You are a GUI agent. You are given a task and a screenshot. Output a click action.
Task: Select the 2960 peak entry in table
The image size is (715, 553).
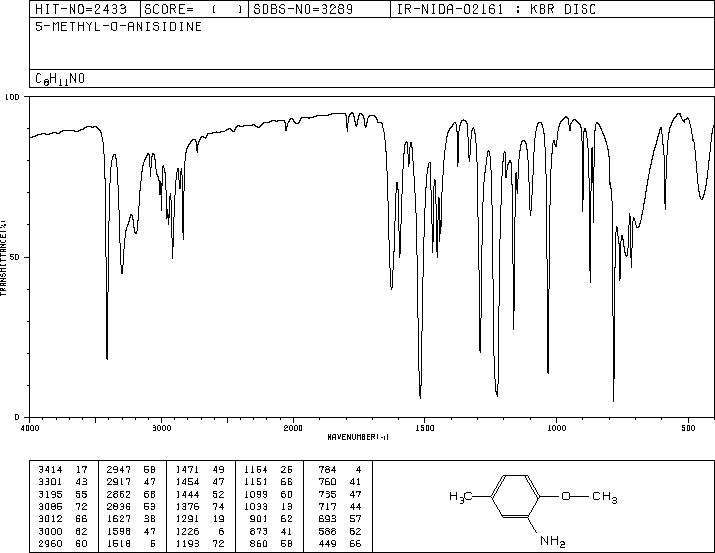click(63, 543)
